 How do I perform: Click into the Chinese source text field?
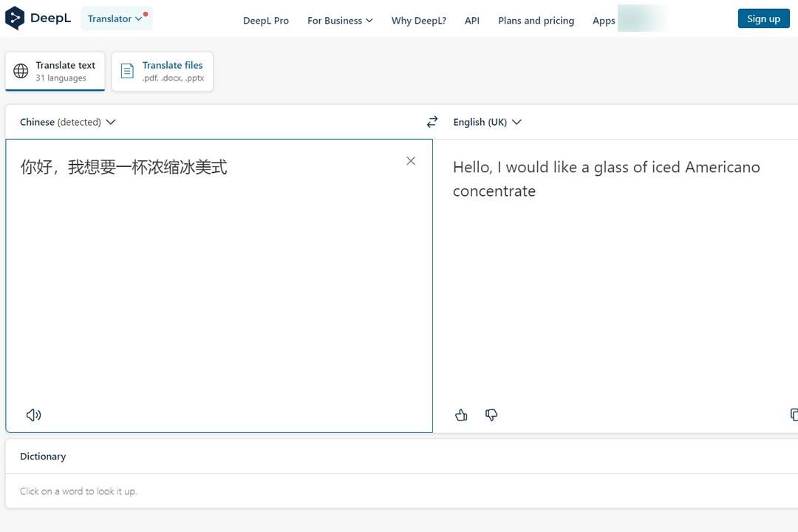219,286
